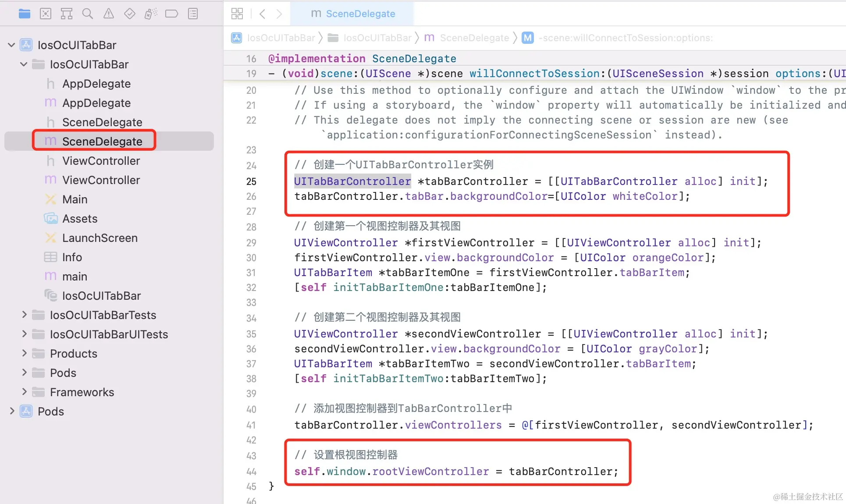This screenshot has width=846, height=504.
Task: Go forward in editor history
Action: coord(279,14)
